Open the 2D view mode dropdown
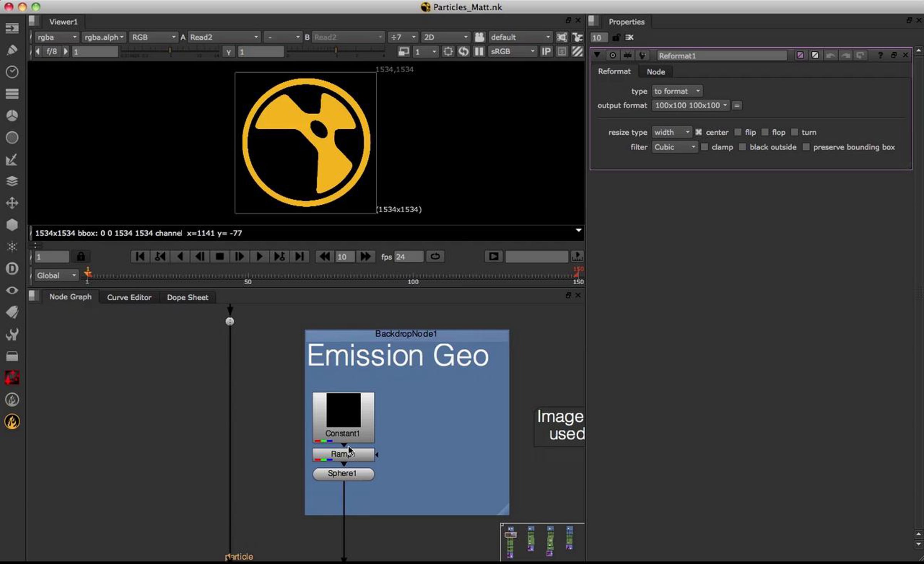This screenshot has width=924, height=564. point(445,37)
